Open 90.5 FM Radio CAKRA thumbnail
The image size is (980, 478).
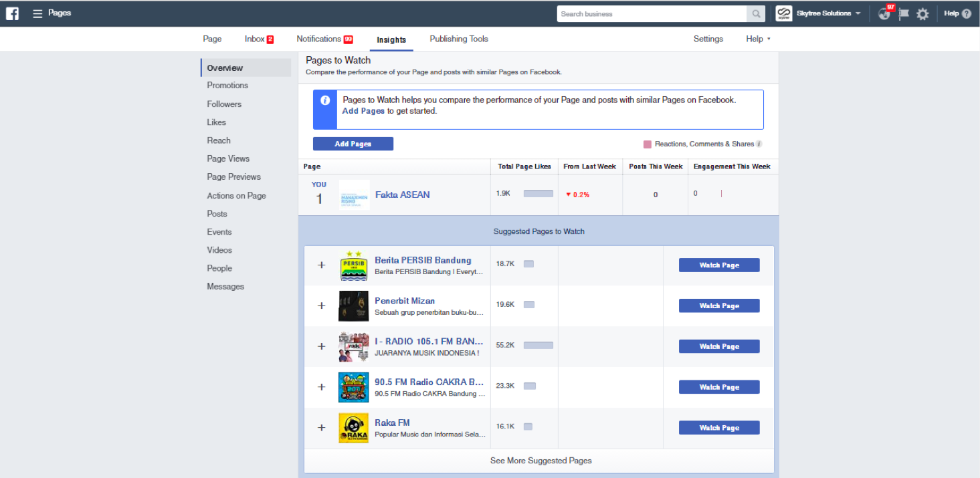(x=353, y=387)
